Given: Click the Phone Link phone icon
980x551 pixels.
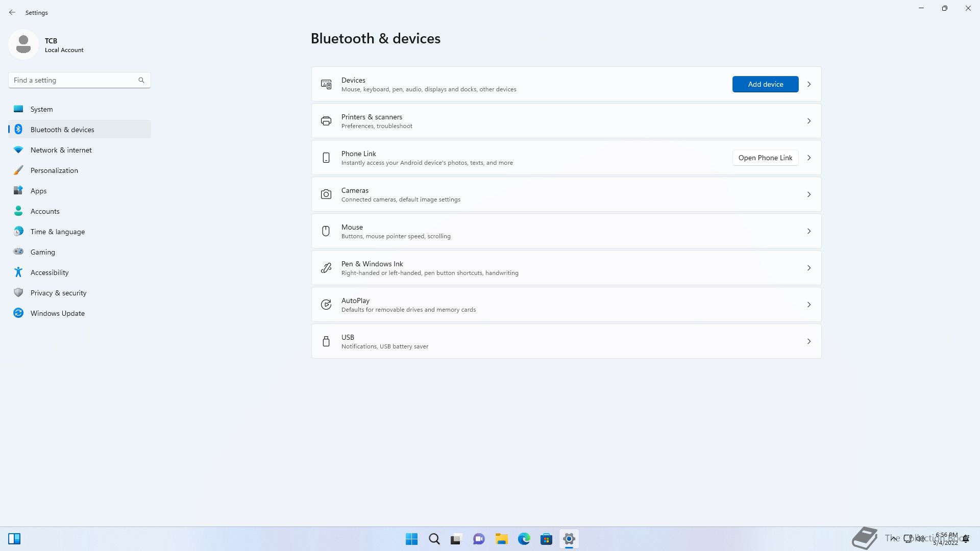Looking at the screenshot, I should pyautogui.click(x=326, y=158).
